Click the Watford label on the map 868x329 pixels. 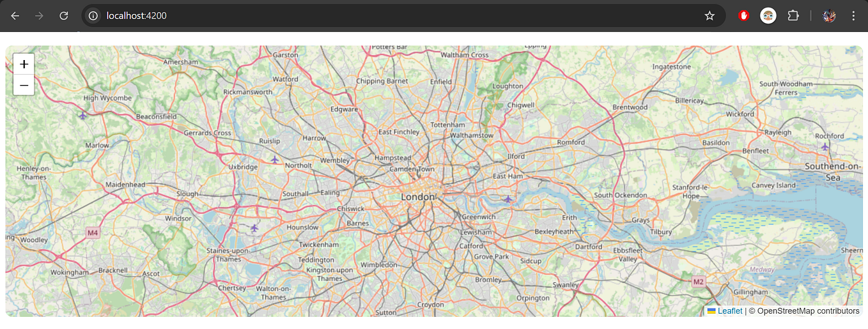pyautogui.click(x=285, y=79)
